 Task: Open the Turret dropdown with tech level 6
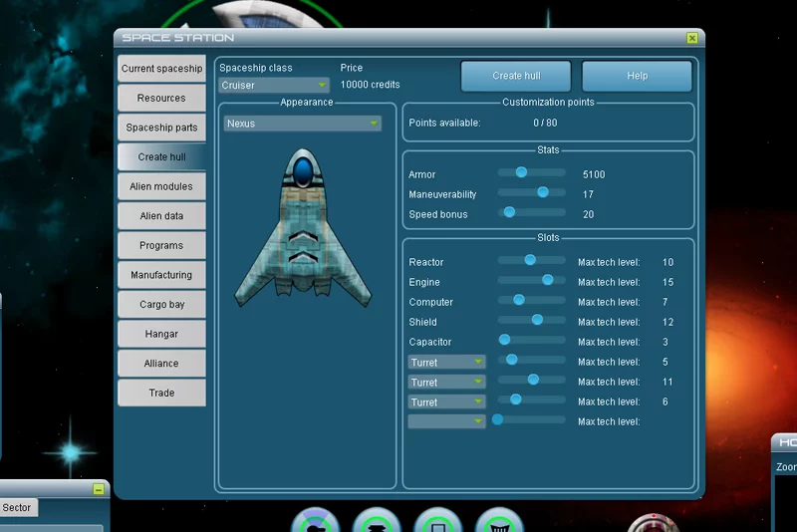(446, 401)
